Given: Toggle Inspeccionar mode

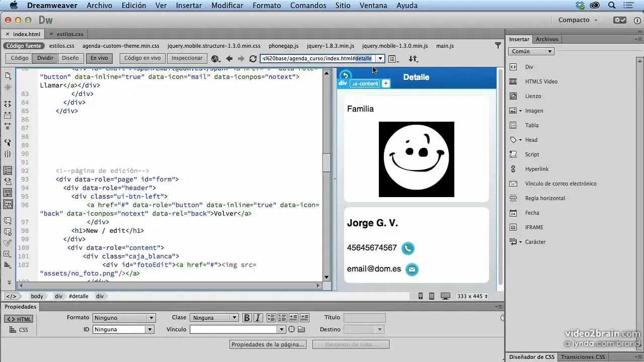Looking at the screenshot, I should pos(187,58).
